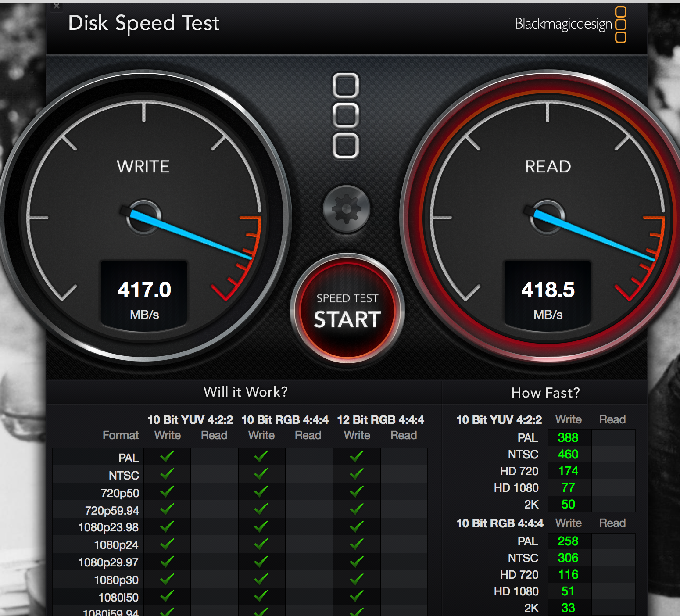680x616 pixels.
Task: Click 1080p29.97 12 Bit RGB write checkmark
Action: [357, 562]
